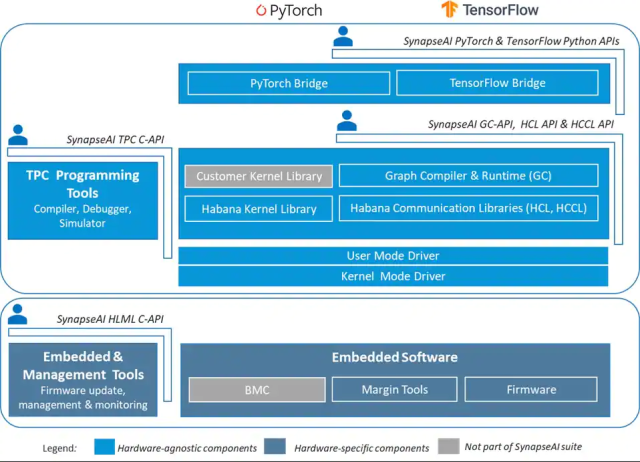Click Graph Compiler & Runtime (GC) box
This screenshot has width=640, height=462.
[468, 175]
